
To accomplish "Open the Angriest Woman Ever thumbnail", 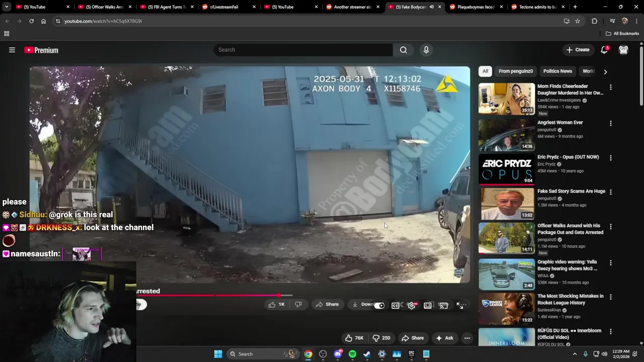I will click(507, 135).
